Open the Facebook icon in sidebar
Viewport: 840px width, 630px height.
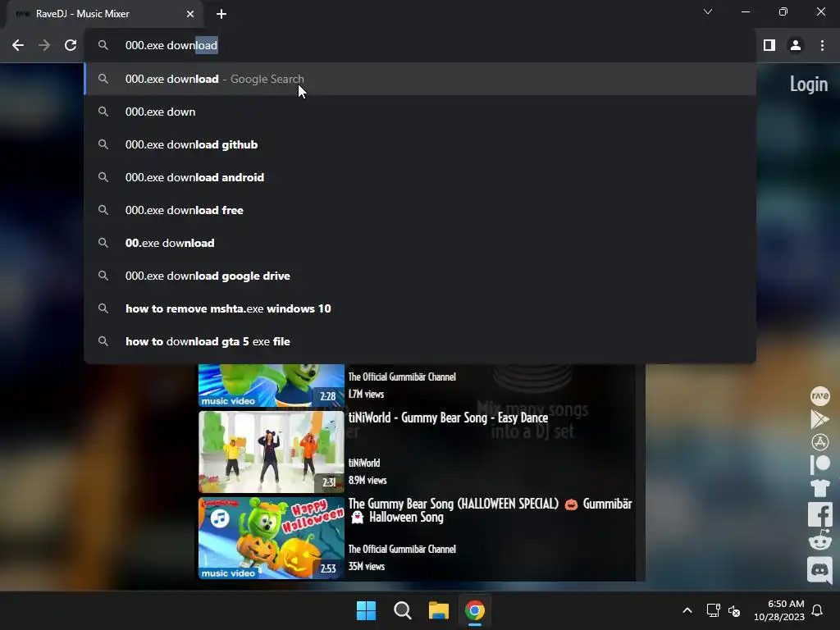click(820, 515)
